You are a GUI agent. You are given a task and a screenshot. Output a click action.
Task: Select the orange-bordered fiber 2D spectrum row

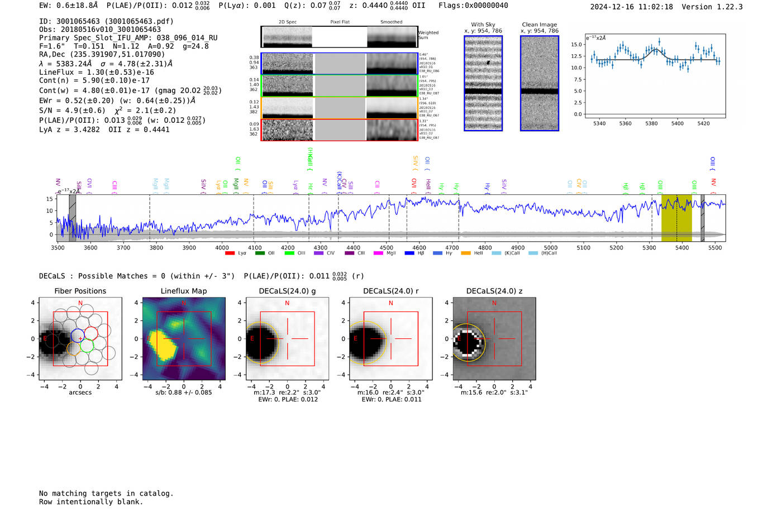339,108
